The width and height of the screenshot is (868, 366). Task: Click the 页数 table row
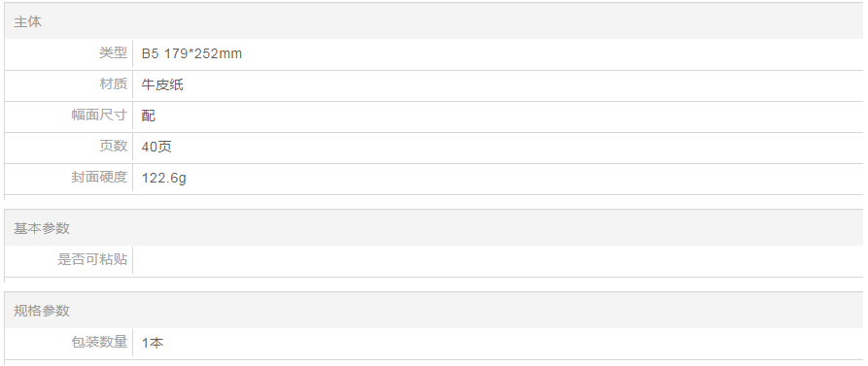tap(434, 147)
